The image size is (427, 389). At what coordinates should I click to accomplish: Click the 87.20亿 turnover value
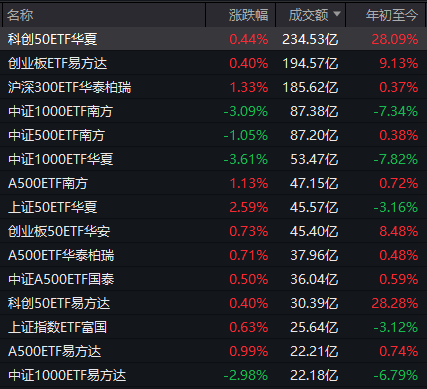click(x=314, y=135)
